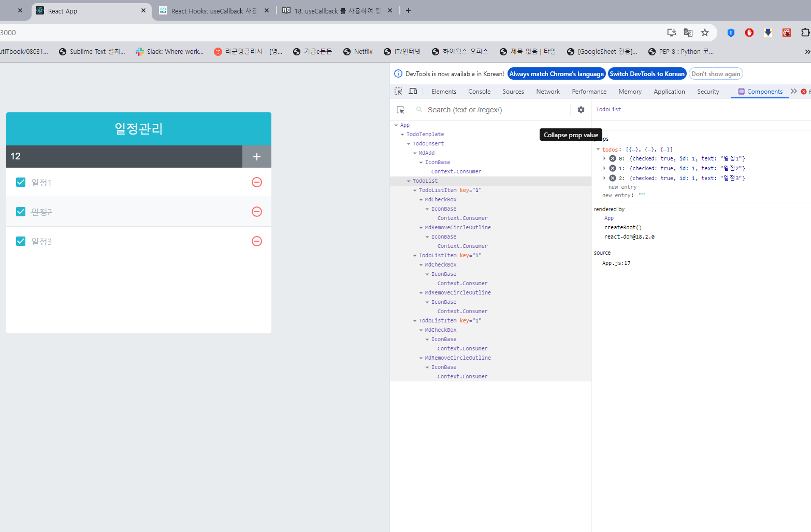Expand todos entry 1 일정2

tap(604, 168)
